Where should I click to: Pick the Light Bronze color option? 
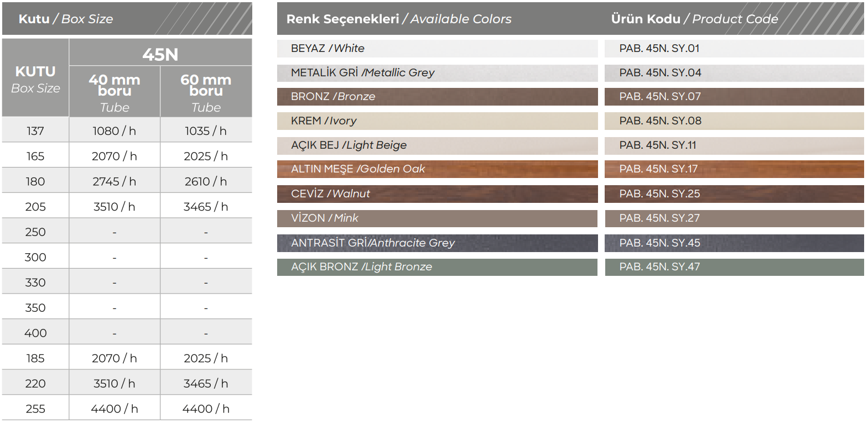click(x=437, y=267)
